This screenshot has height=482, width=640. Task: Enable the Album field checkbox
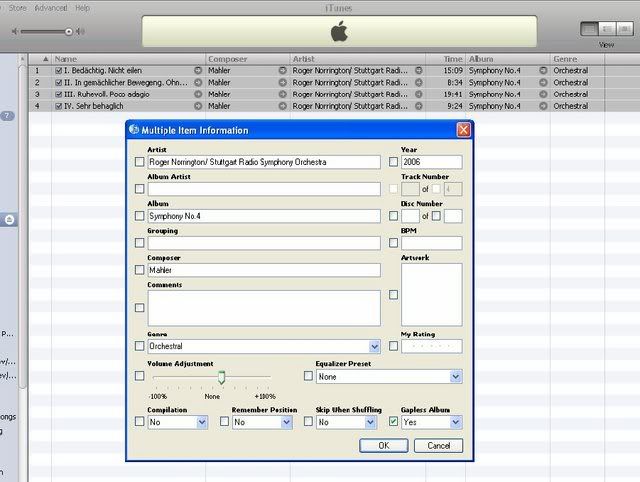140,216
